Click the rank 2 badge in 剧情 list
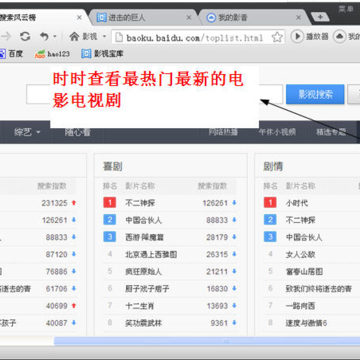Screen dimensions: 360x360 coord(270,220)
